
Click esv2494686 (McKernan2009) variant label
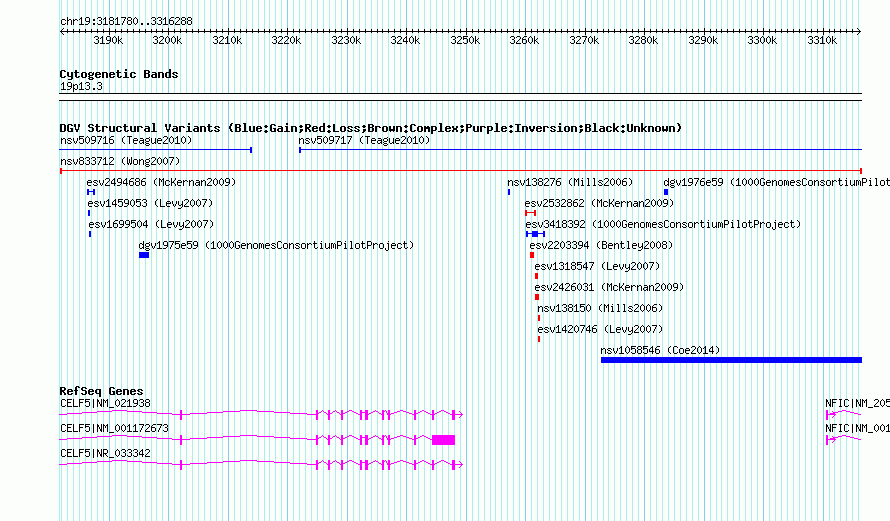(x=161, y=182)
